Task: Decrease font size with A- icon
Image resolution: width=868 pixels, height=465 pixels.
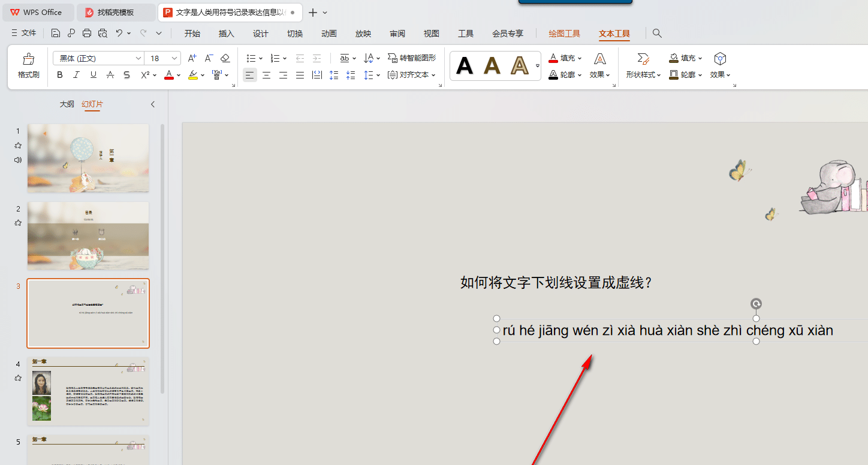Action: click(x=209, y=58)
